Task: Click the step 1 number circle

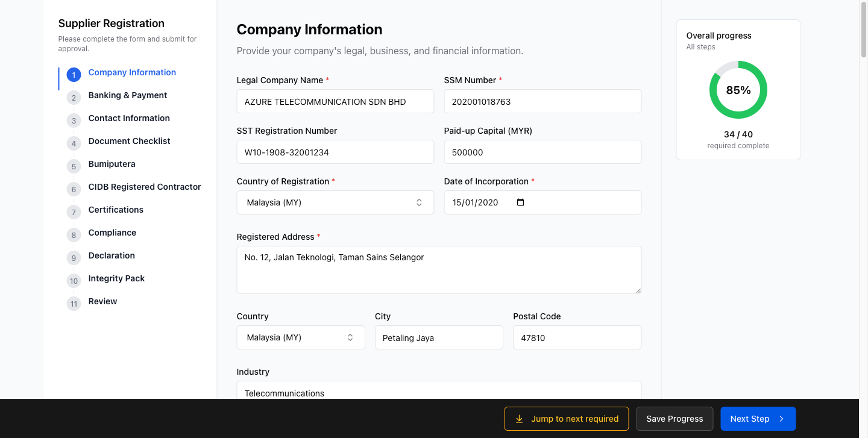Action: tap(74, 75)
